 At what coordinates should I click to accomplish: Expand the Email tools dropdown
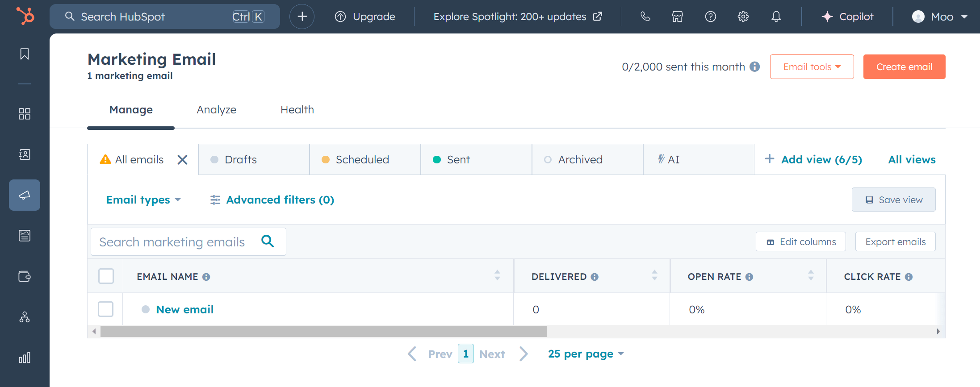pyautogui.click(x=812, y=67)
